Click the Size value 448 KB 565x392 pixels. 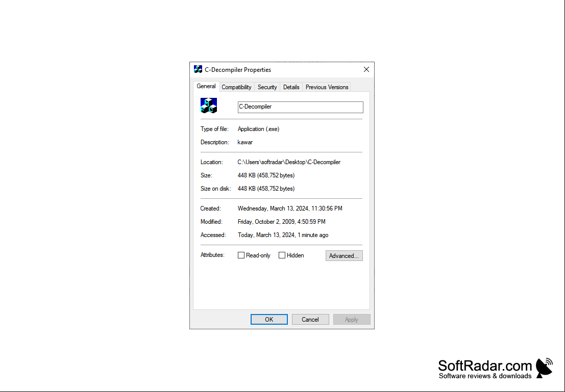tap(266, 175)
